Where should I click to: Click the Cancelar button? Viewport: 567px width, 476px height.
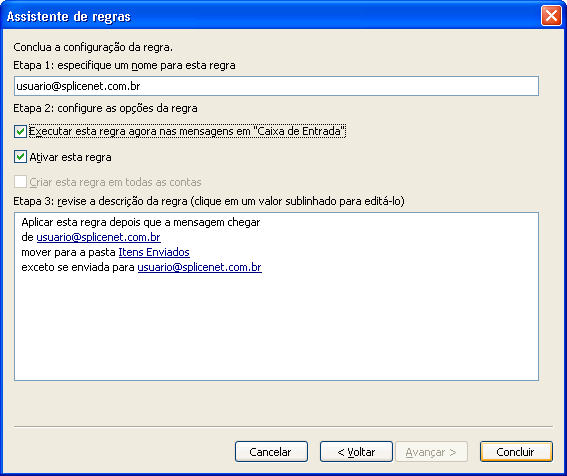coord(271,451)
